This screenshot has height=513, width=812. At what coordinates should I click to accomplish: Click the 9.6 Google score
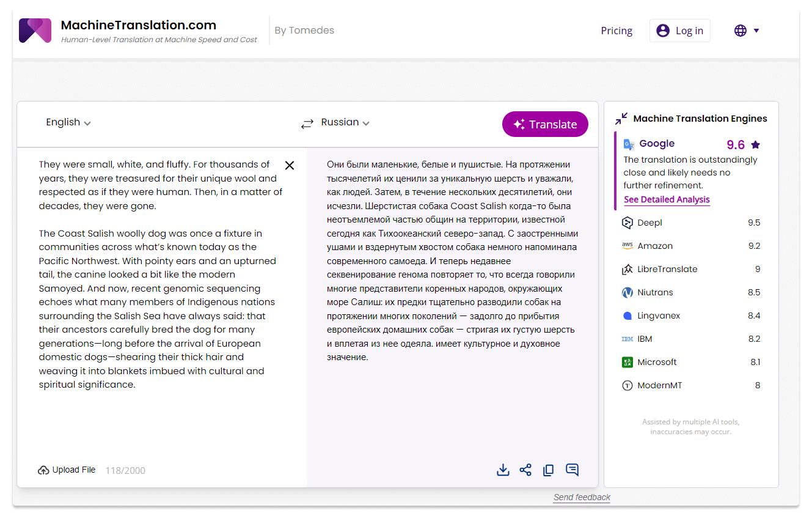(x=736, y=145)
